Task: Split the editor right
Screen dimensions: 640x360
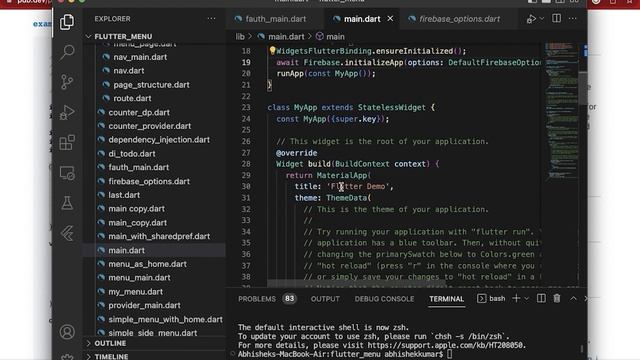Action: point(556,18)
